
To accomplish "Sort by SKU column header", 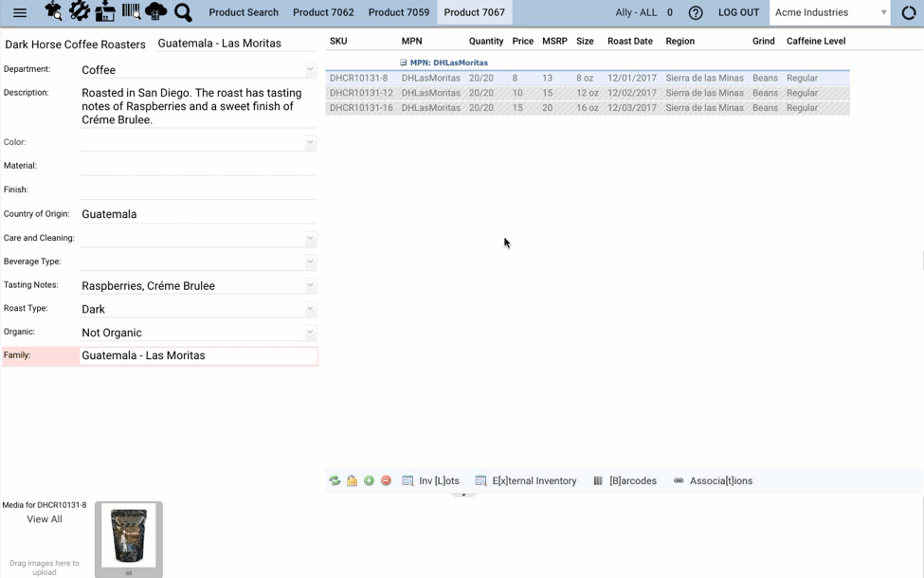I will tap(338, 41).
